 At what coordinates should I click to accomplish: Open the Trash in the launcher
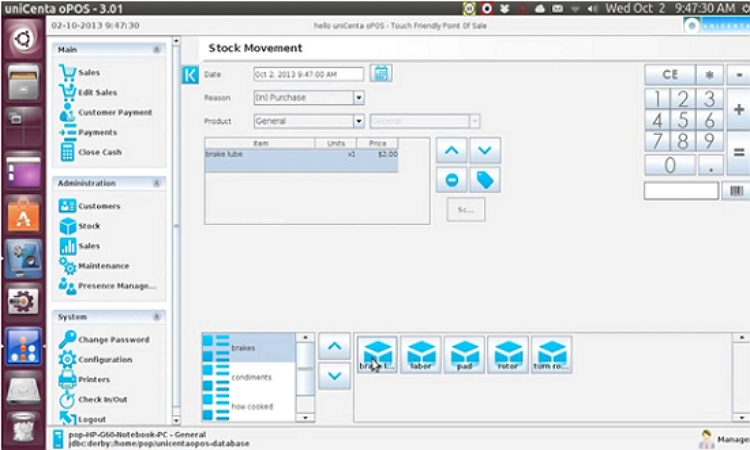(23, 428)
